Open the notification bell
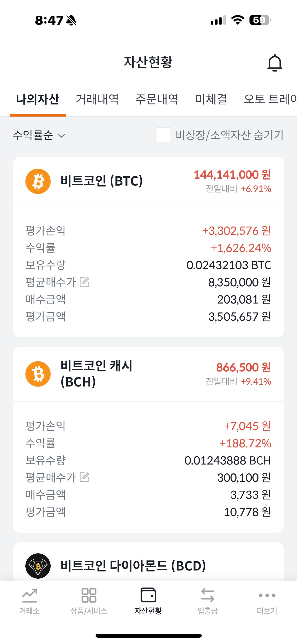 [275, 63]
